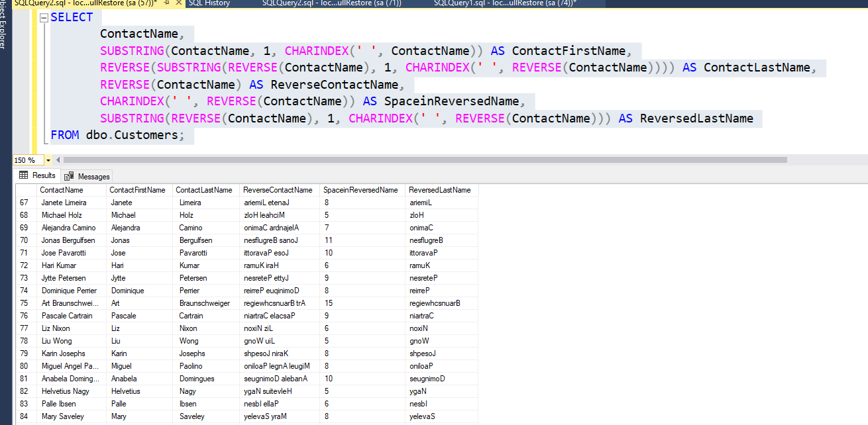Screen dimensions: 868x425
Task: Switch to the Messages tab
Action: (x=87, y=176)
